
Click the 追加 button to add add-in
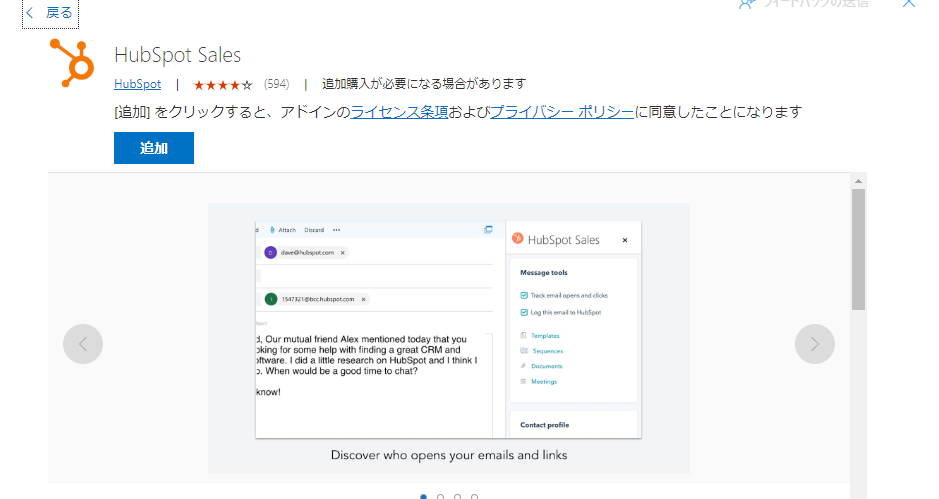pos(154,148)
